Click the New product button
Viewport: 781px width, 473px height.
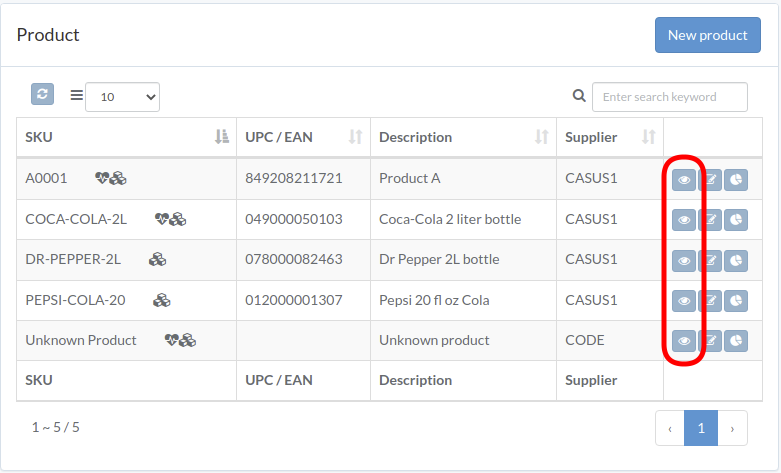707,35
